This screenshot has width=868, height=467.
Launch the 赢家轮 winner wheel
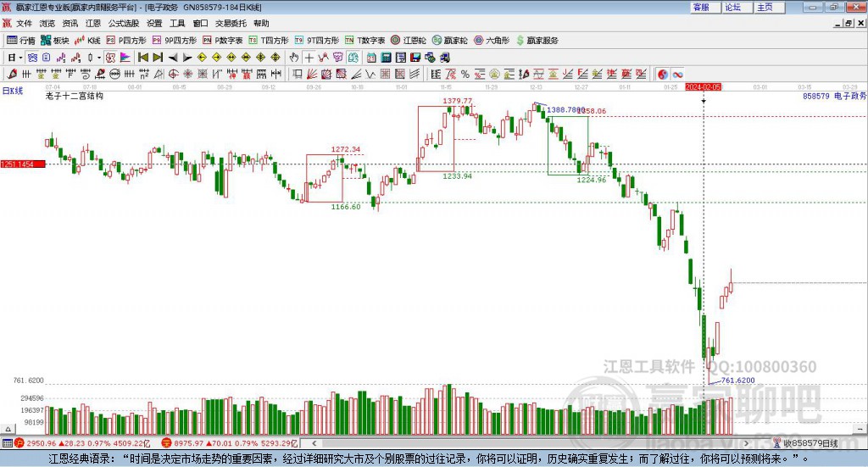[449, 41]
